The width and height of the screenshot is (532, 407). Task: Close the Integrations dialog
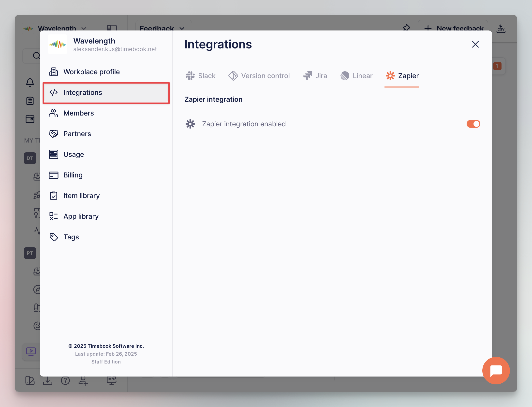(x=475, y=44)
